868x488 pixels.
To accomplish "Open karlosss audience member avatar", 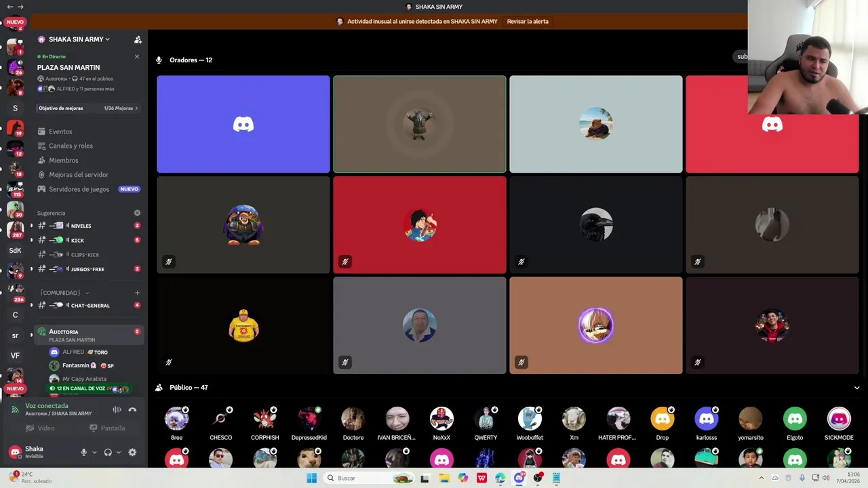I will tap(706, 419).
